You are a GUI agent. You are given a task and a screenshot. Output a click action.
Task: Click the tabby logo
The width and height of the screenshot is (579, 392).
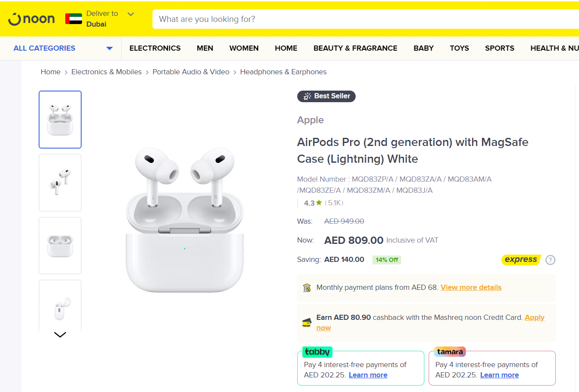tap(317, 352)
